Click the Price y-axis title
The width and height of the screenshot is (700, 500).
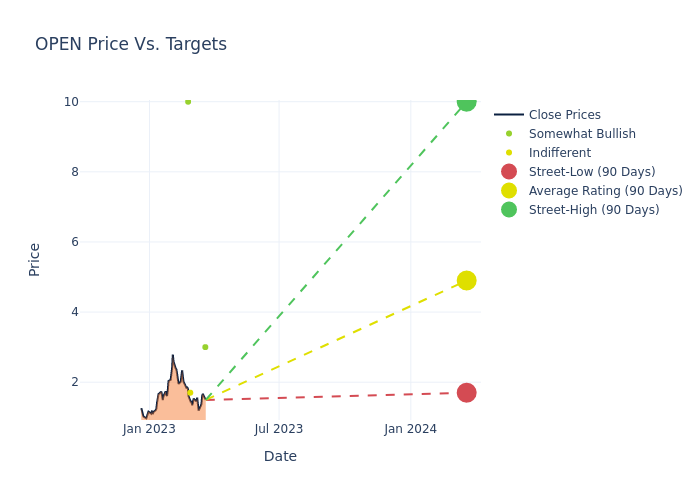click(x=35, y=259)
